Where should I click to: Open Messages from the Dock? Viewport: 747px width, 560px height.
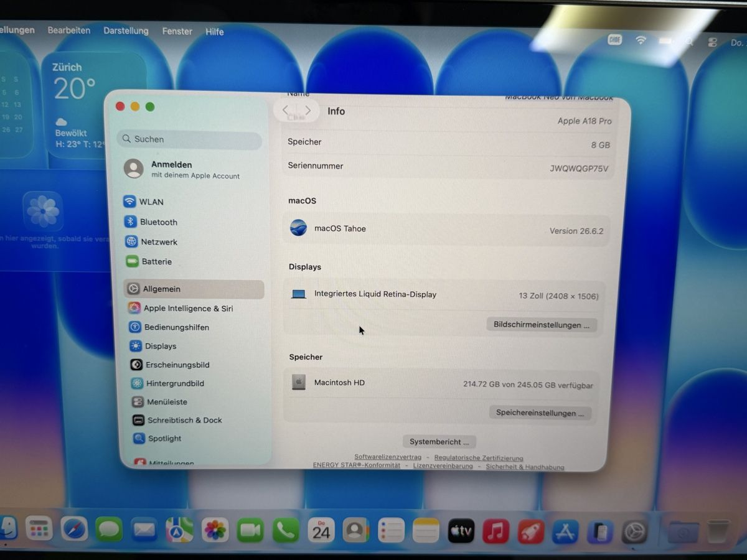tap(109, 530)
